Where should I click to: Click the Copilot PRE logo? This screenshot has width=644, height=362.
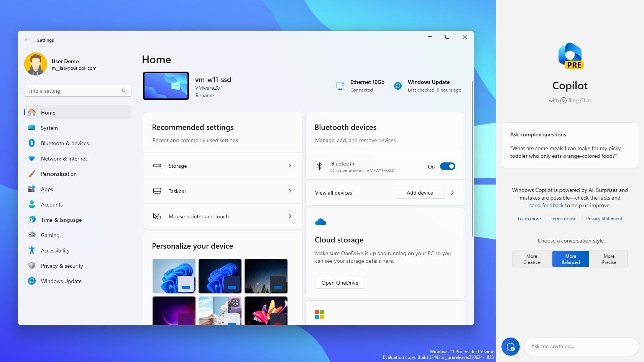point(570,56)
